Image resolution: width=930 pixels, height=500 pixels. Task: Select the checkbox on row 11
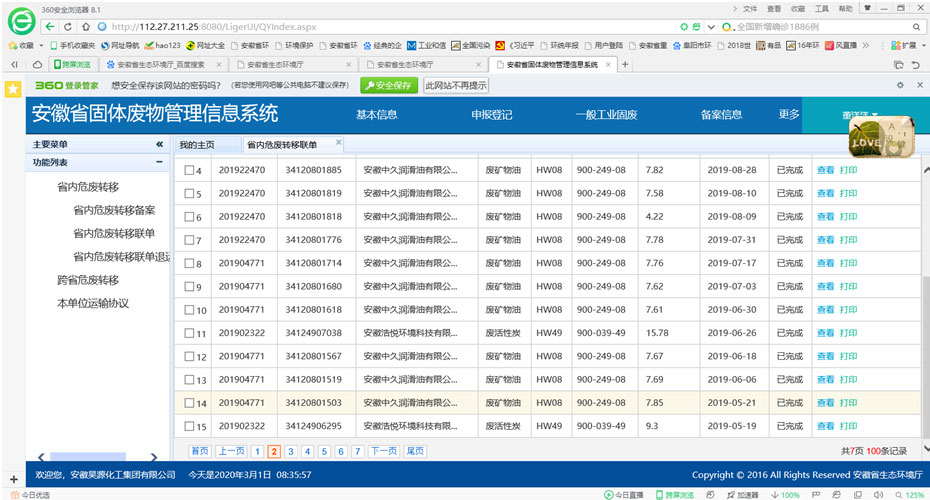pyautogui.click(x=190, y=333)
